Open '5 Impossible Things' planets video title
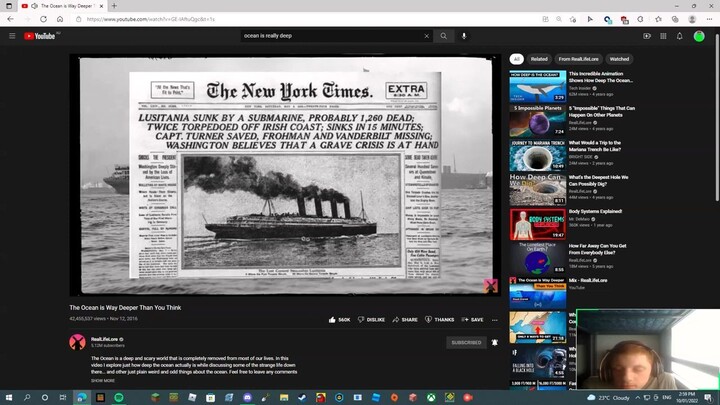The image size is (720, 405). [x=602, y=112]
